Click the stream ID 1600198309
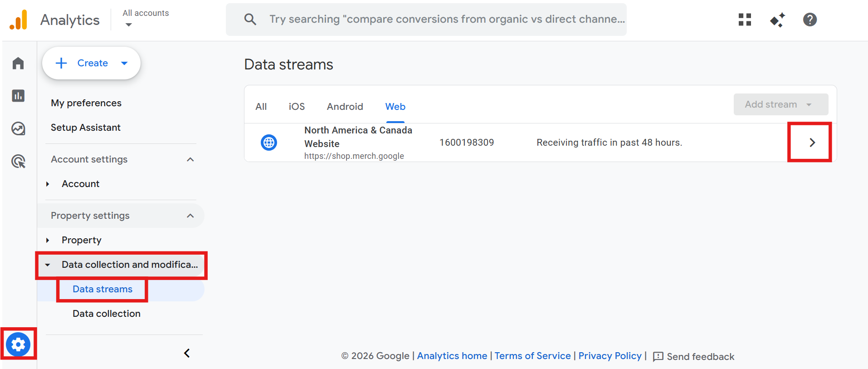868x369 pixels. (467, 143)
